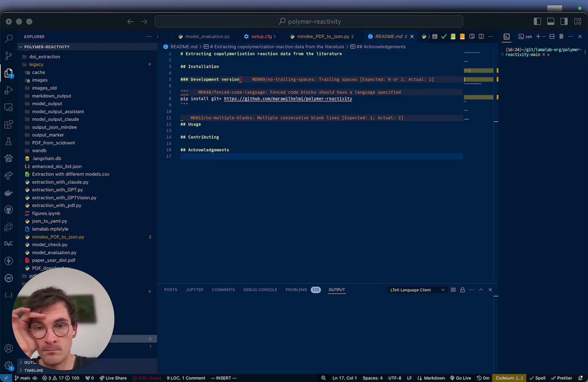The width and height of the screenshot is (588, 382).
Task: Open the Testing flask view
Action: coord(8,142)
